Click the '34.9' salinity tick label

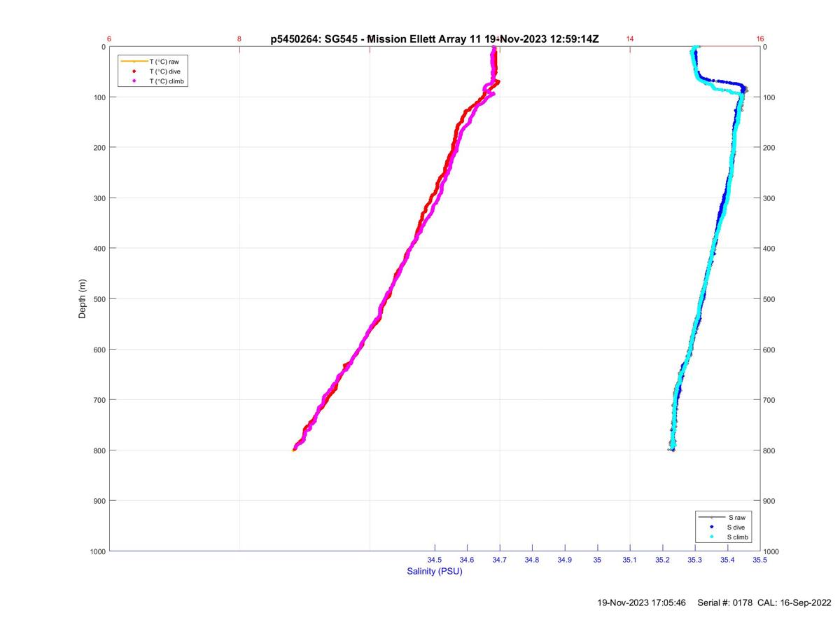click(565, 560)
